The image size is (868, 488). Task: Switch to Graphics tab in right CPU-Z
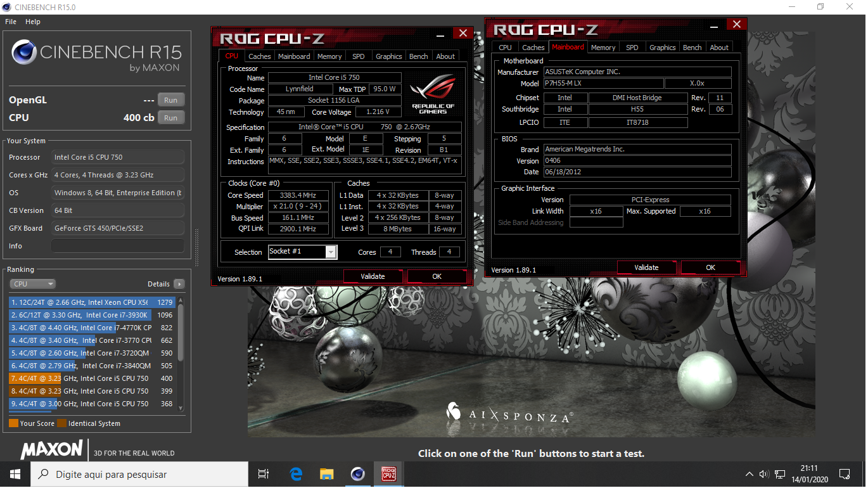[663, 48]
